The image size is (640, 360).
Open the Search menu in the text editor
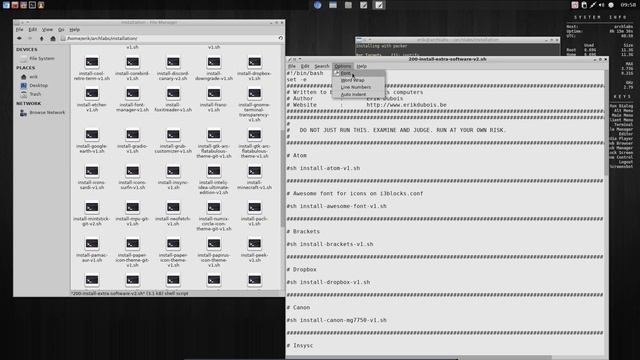tap(322, 66)
